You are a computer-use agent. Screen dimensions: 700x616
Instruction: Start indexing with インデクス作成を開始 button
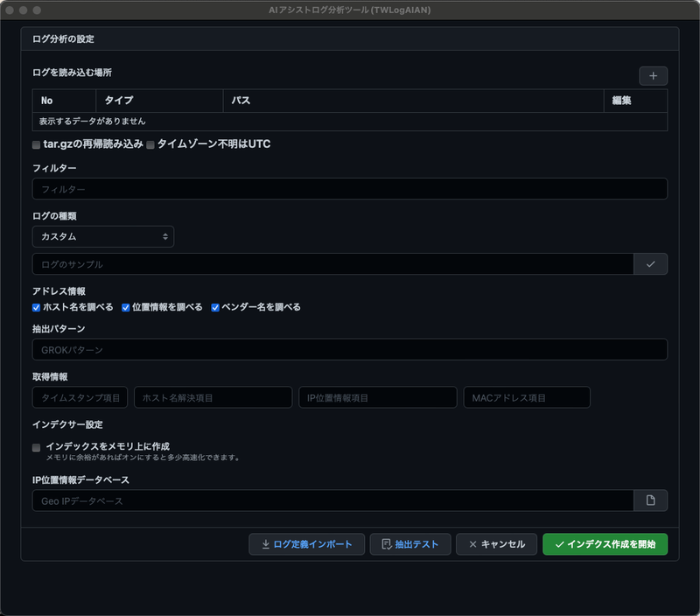[x=605, y=544]
